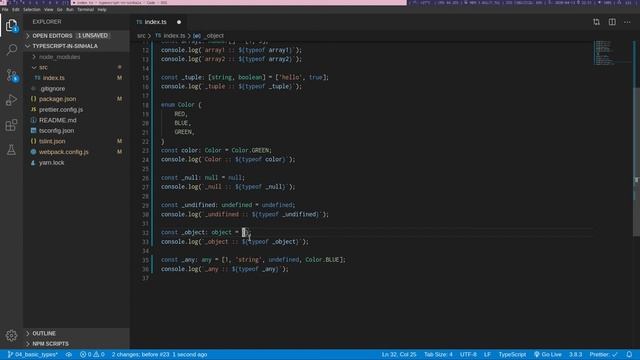
Task: Click the 3.8.3 TypeScript version
Action: [x=576, y=354]
